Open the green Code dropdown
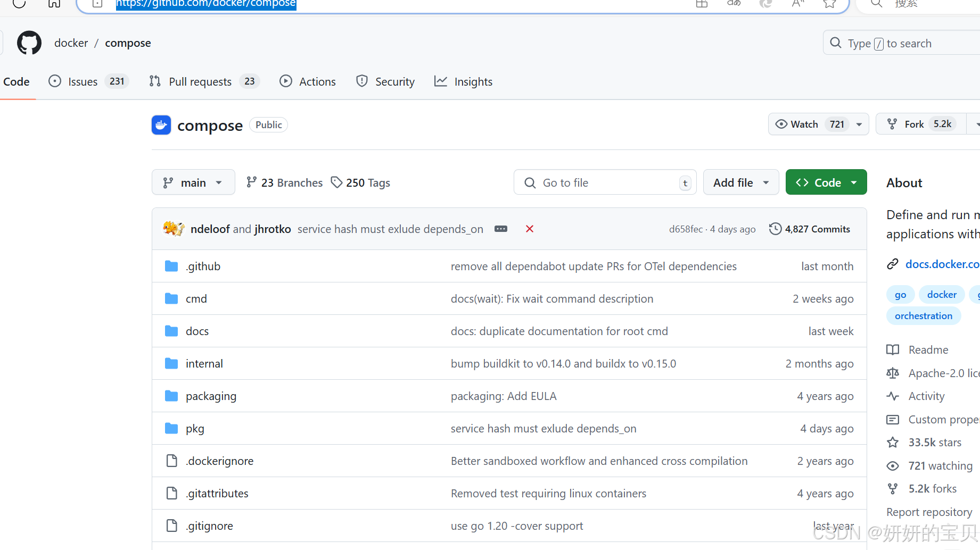Viewport: 980px width, 550px height. click(826, 182)
